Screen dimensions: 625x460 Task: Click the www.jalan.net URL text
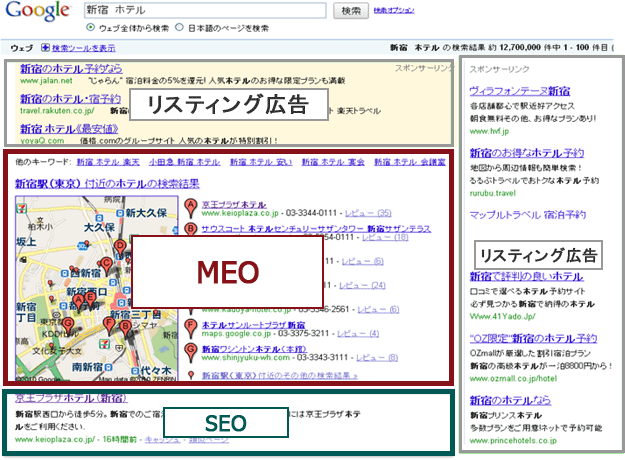click(46, 81)
